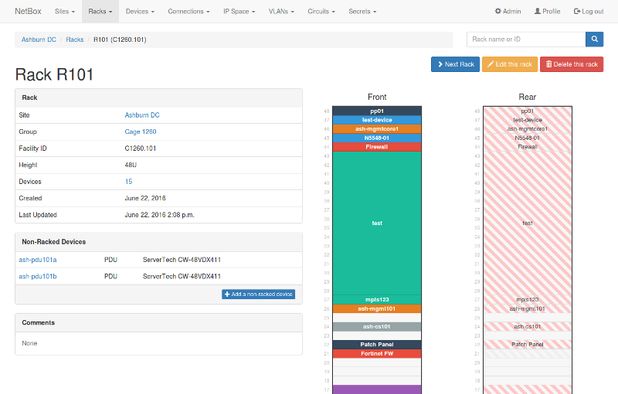Open ash-mgmt101 in front elevation
The height and width of the screenshot is (394, 618).
377,309
